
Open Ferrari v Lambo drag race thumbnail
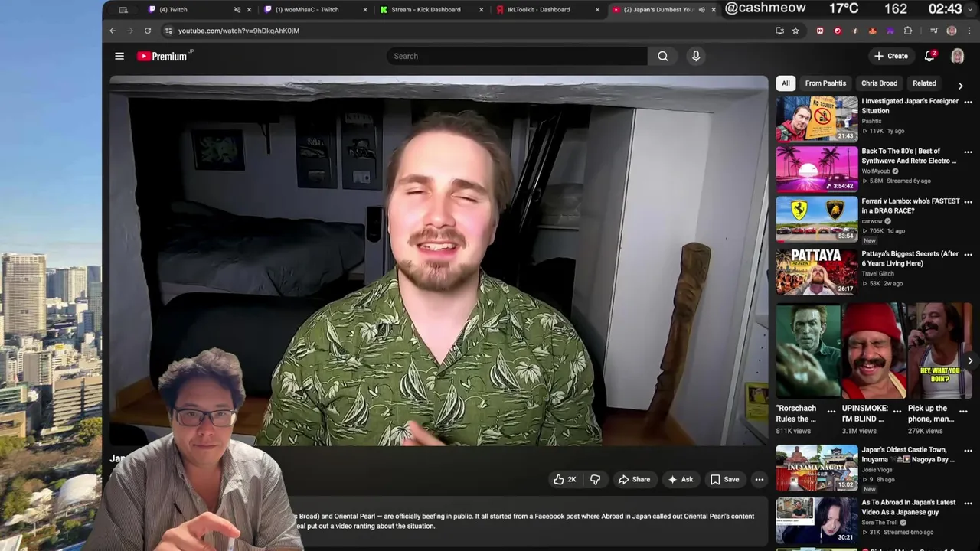point(817,219)
